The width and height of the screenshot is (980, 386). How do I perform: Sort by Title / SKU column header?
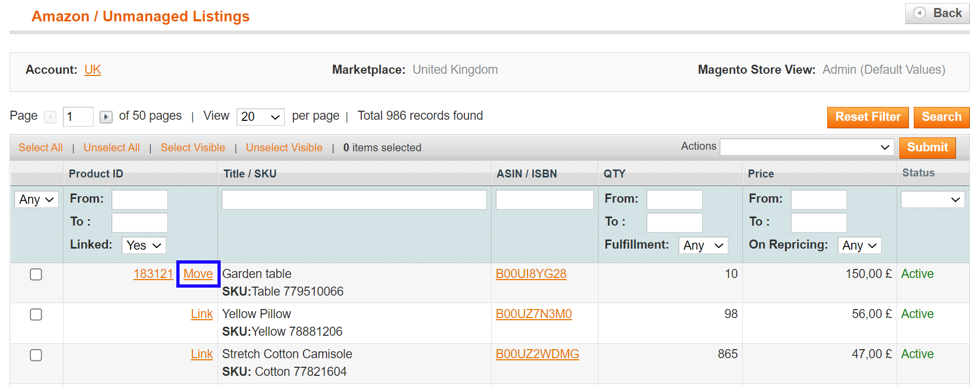coord(250,174)
